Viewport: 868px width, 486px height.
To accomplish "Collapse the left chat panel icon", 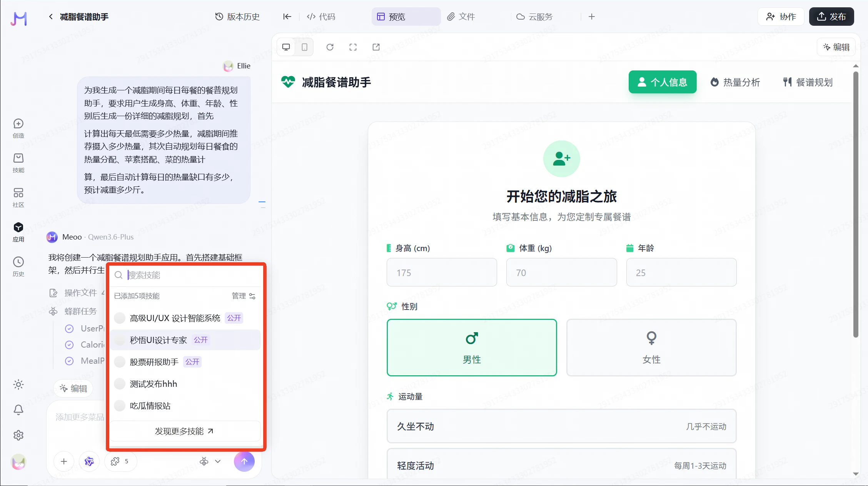I will point(287,17).
